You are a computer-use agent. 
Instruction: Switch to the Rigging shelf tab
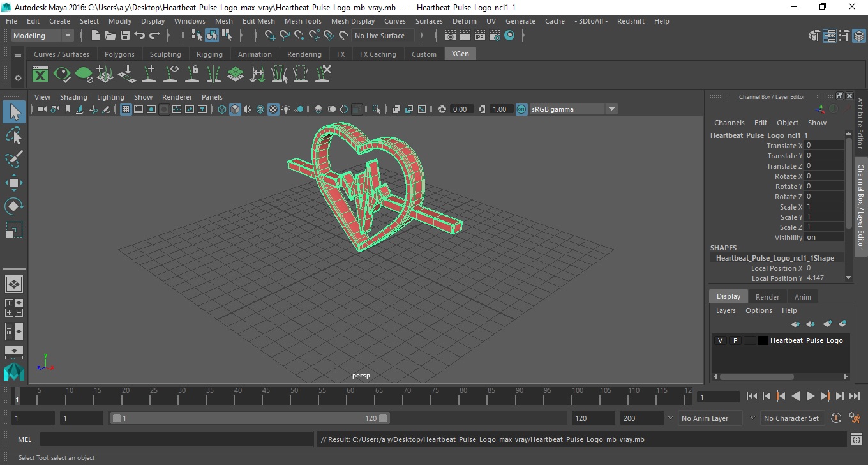[x=209, y=54]
